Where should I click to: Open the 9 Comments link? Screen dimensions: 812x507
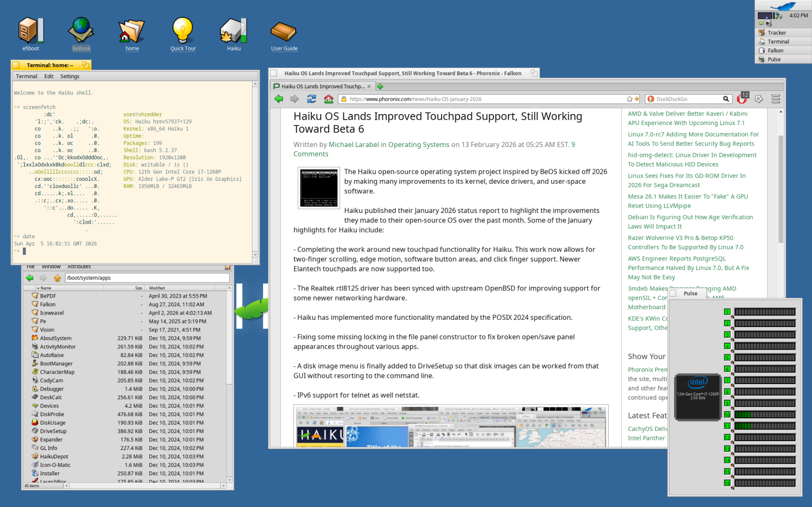pos(311,154)
